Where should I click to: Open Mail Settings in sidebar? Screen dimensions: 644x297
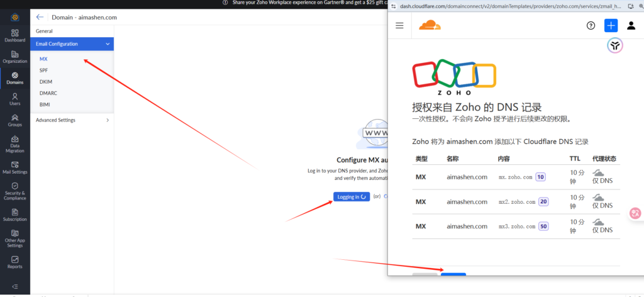tap(15, 167)
